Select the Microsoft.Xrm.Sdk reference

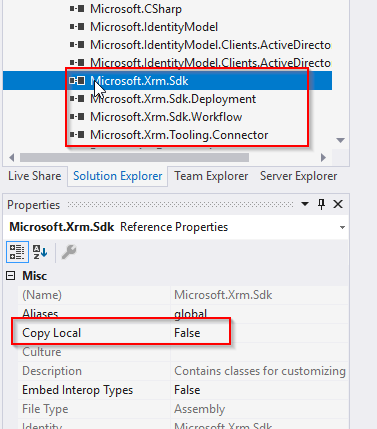click(x=139, y=81)
